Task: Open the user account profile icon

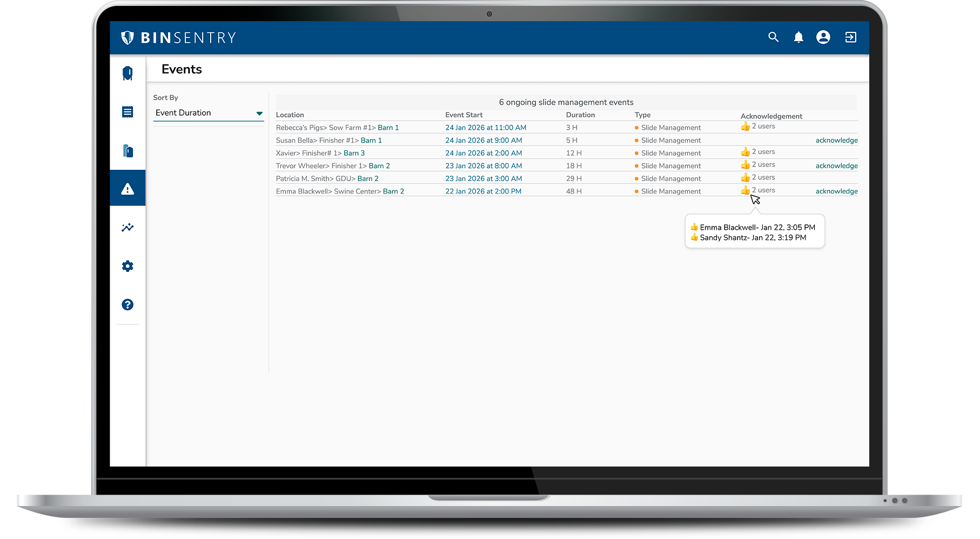Action: click(x=823, y=37)
